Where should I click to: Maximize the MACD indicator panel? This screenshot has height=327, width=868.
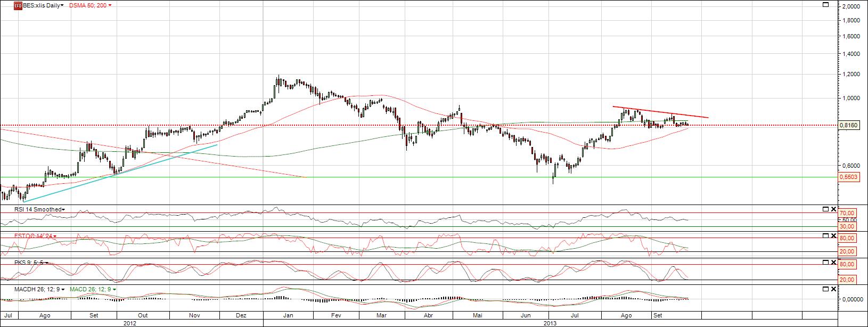click(x=825, y=289)
